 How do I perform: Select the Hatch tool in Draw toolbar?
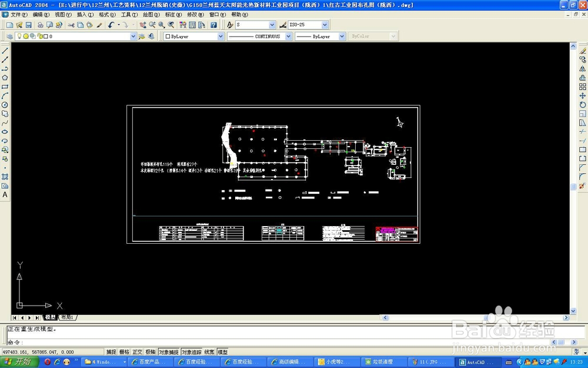pos(5,177)
